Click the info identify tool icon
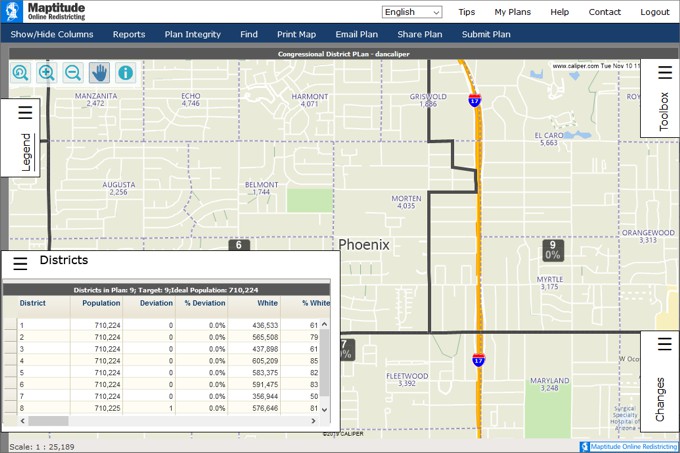The image size is (680, 453). pyautogui.click(x=125, y=73)
